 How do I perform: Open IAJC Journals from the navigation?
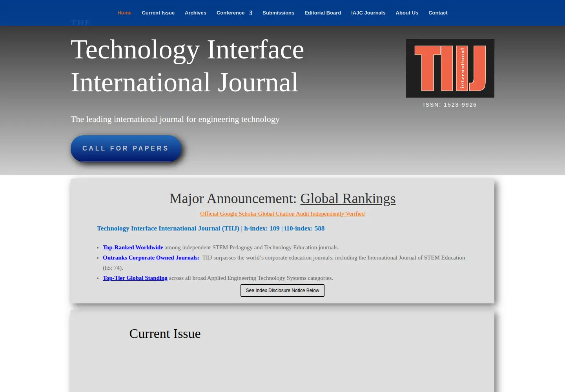(368, 13)
